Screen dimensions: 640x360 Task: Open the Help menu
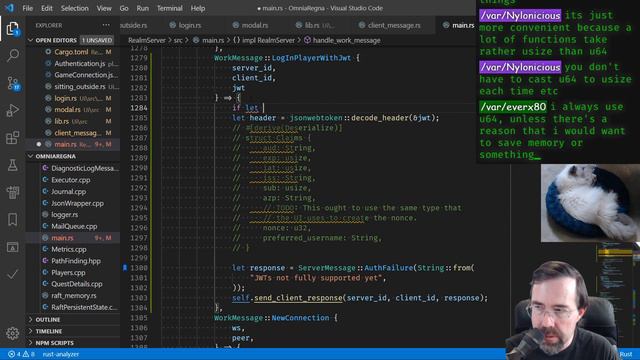point(198,8)
